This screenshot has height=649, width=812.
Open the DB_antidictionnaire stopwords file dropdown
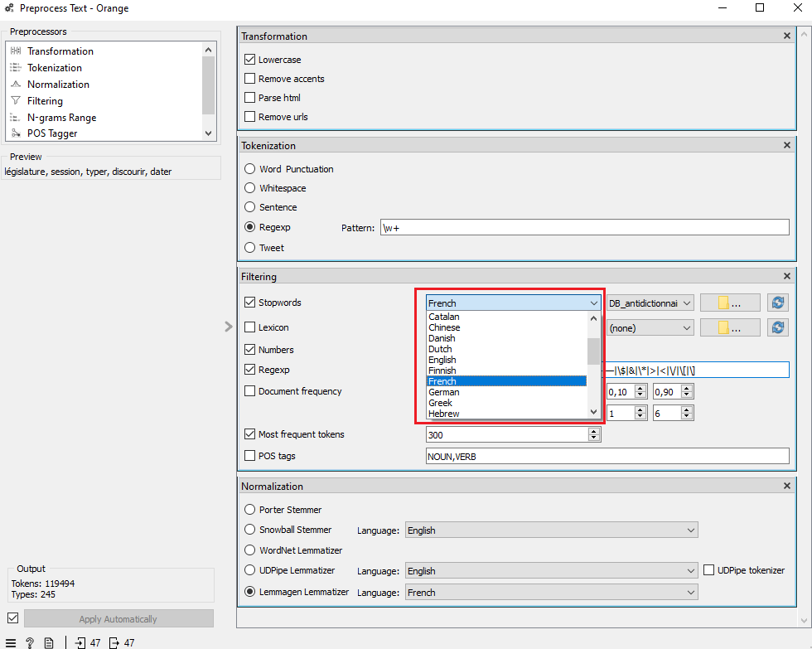coord(650,303)
